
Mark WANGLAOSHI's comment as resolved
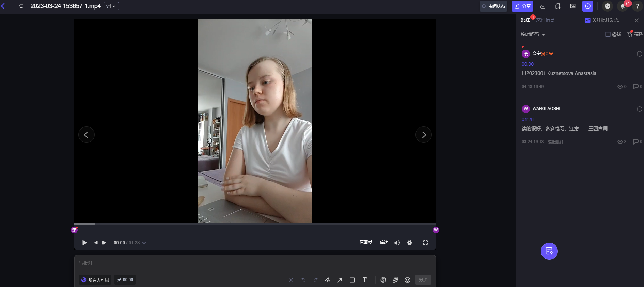coord(639,109)
